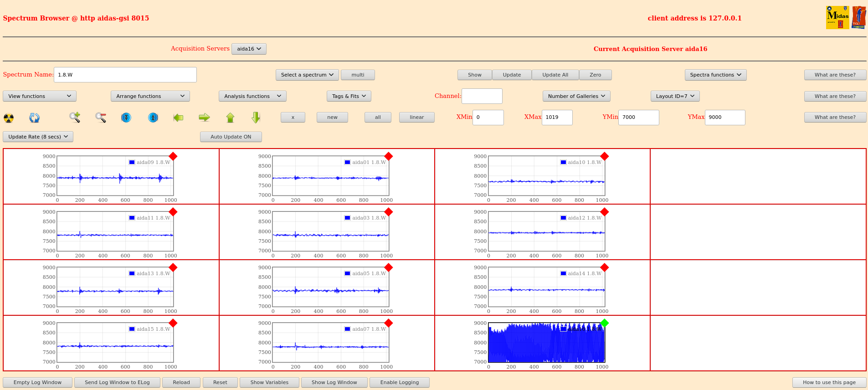Screen dimensions: 868x390
Task: Open the Acquisition Servers aida16 dropdown
Action: point(249,49)
